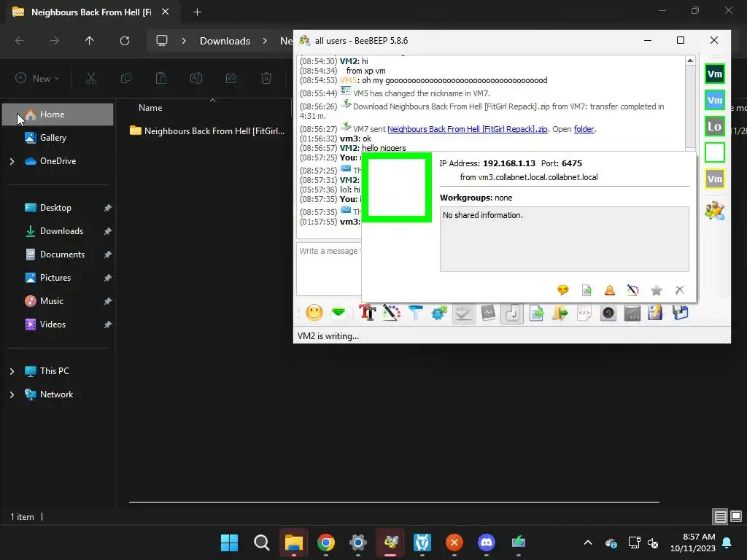
Task: Open the emoticon picker in BeeBEEP
Action: pos(314,313)
